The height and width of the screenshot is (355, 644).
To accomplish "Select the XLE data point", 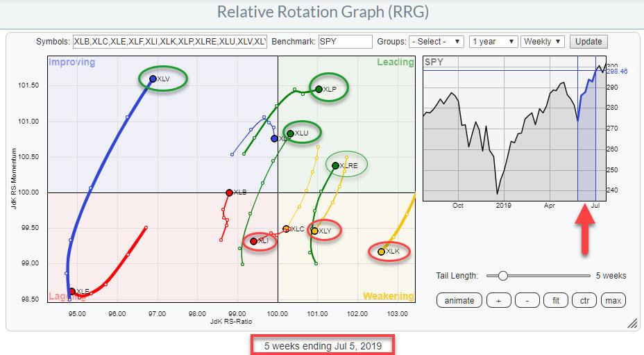I will pos(72,291).
